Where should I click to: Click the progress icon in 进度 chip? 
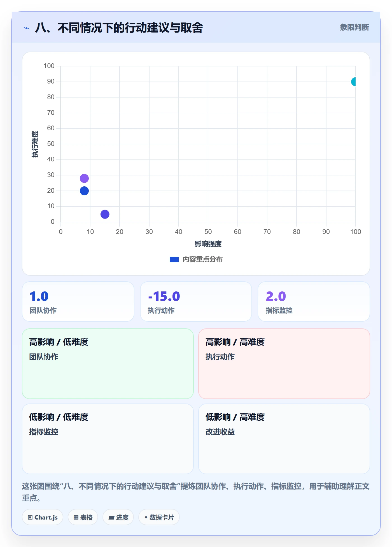point(111,518)
